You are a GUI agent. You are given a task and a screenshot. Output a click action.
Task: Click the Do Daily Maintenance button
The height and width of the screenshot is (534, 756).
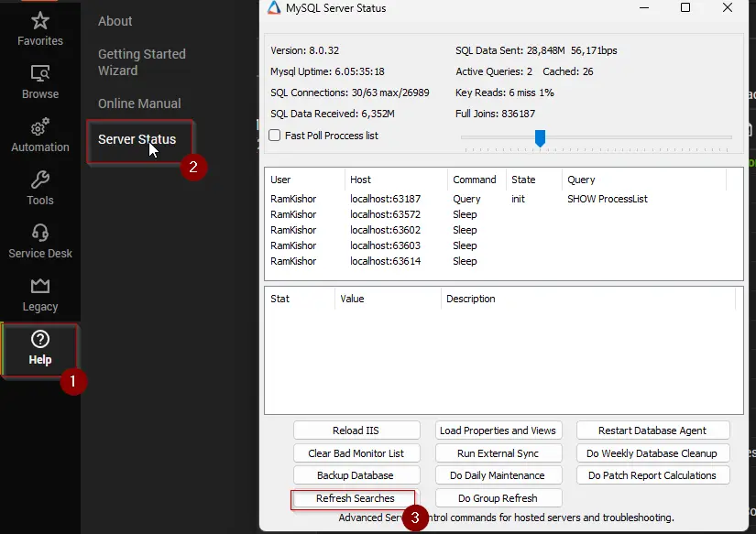tap(499, 475)
